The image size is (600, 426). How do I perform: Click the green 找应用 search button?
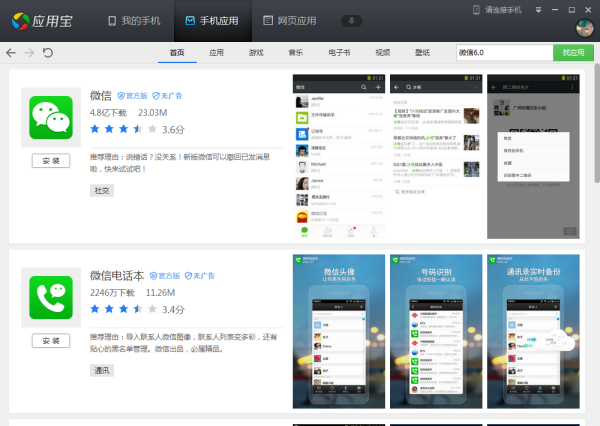pos(573,52)
